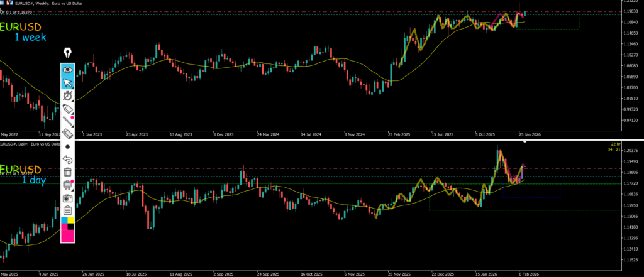Toggle the crossed-out pen tool

68,95
